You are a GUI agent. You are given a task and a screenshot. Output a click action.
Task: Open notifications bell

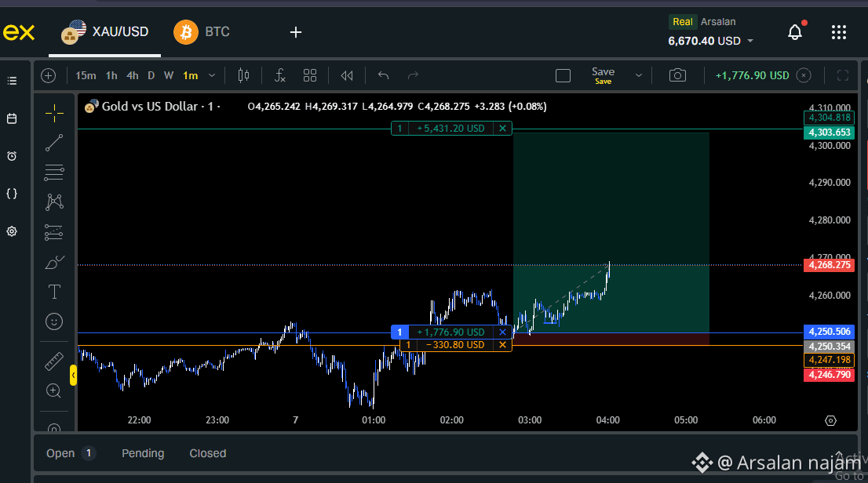coord(796,32)
